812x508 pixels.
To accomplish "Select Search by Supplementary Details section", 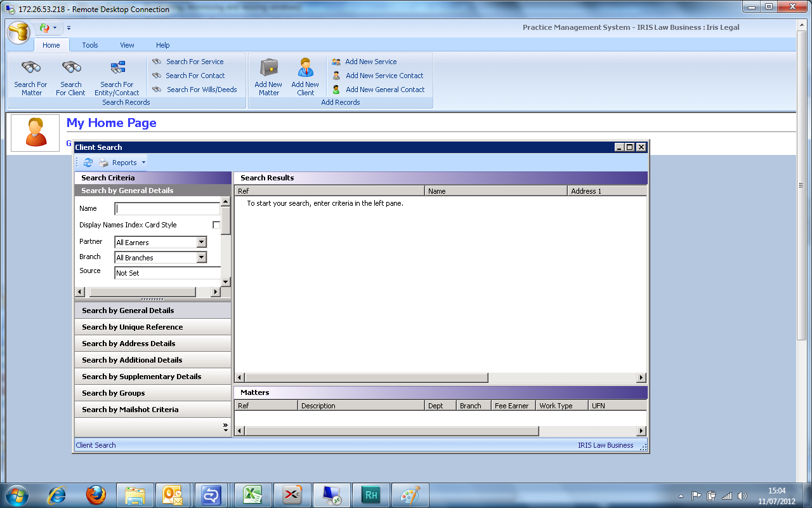I will [x=153, y=377].
